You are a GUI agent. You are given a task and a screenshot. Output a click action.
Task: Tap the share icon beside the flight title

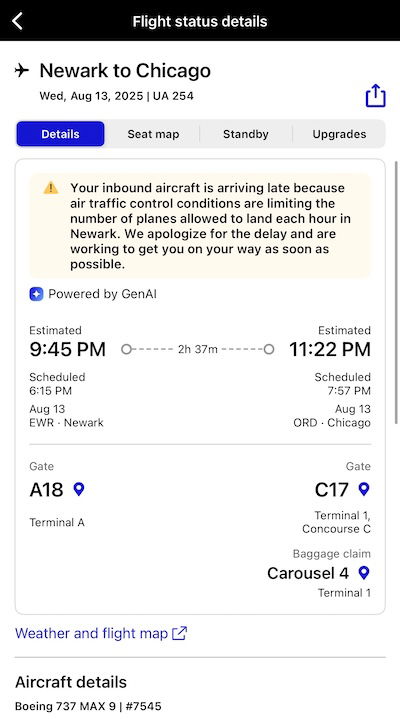[375, 95]
